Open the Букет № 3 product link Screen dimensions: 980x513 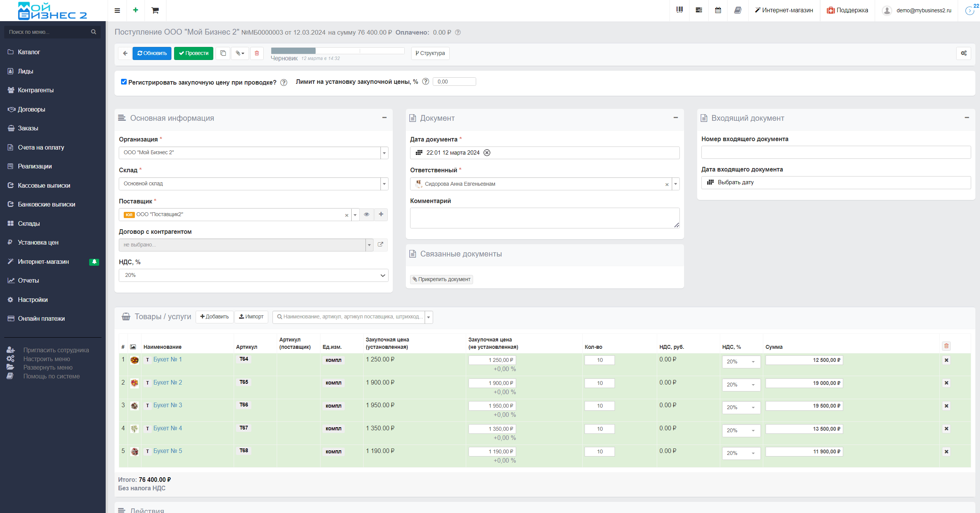(x=168, y=405)
